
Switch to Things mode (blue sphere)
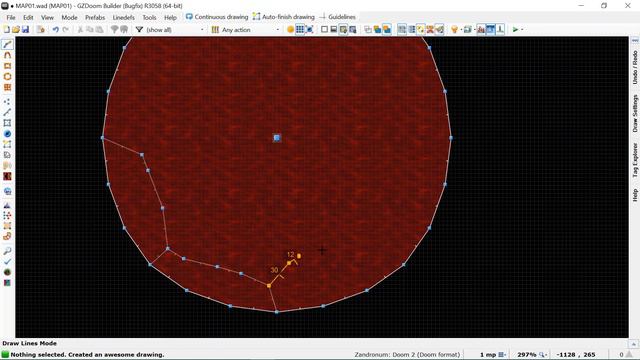click(7, 133)
